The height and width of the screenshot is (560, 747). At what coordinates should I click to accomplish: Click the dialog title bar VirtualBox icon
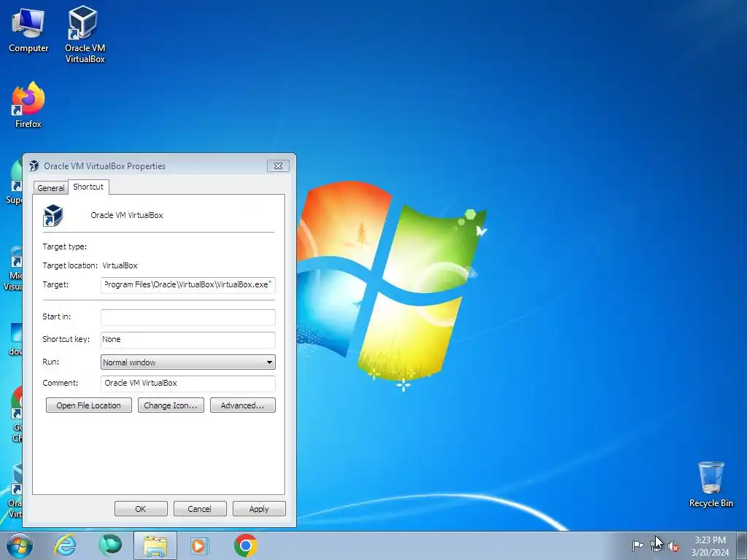34,166
